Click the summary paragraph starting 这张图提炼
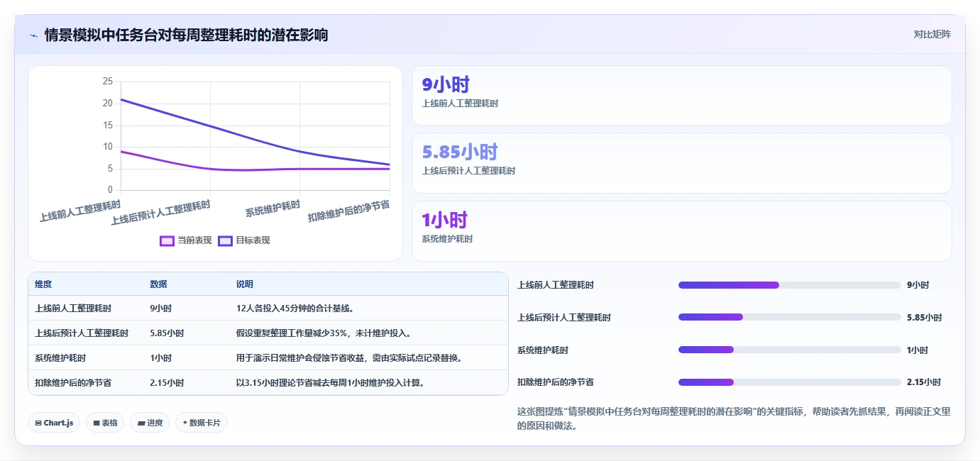Image resolution: width=980 pixels, height=461 pixels. pyautogui.click(x=734, y=418)
